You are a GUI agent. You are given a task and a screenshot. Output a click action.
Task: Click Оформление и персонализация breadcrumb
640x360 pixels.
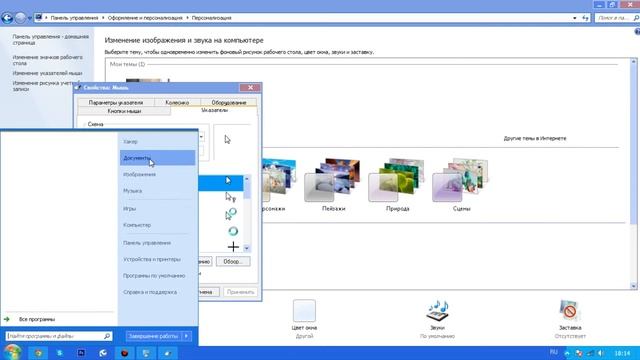pos(145,18)
